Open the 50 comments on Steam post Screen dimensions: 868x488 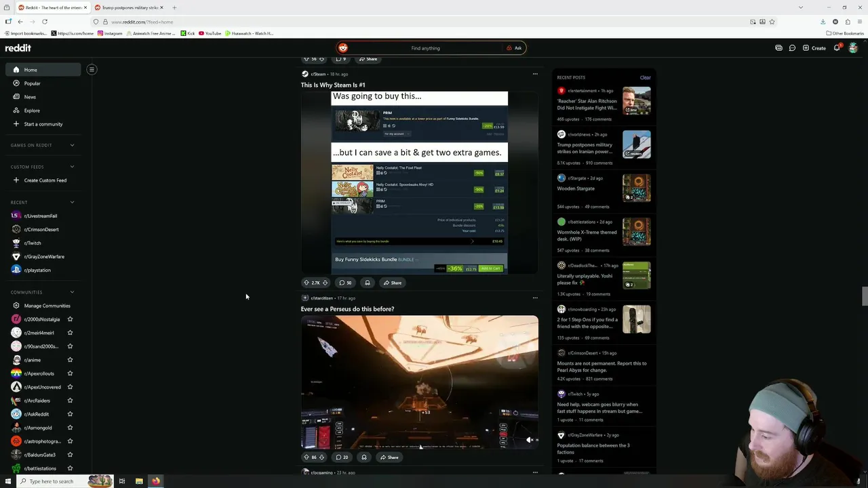(x=345, y=283)
